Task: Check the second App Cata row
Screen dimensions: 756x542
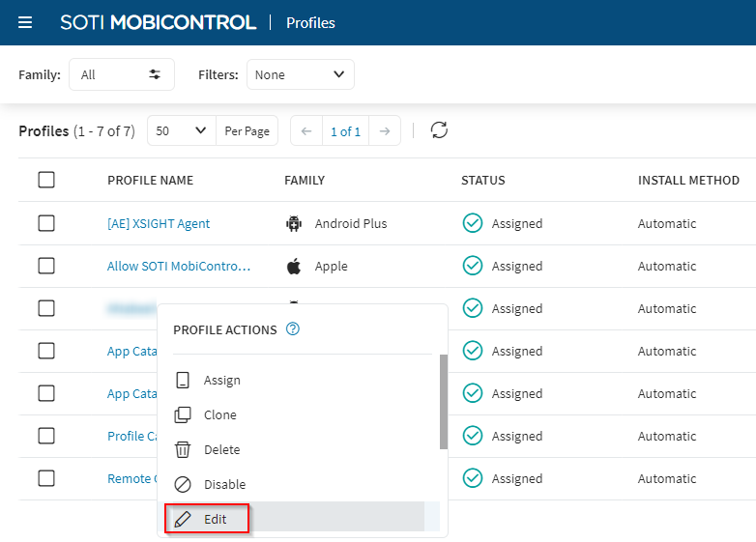Action: (x=46, y=393)
